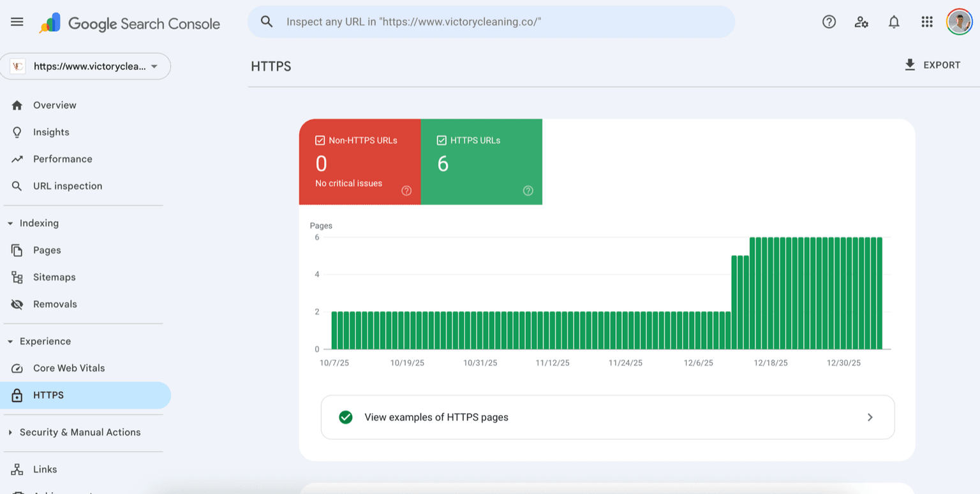
Task: Click help icon on HTTPS URLs card
Action: click(x=528, y=191)
